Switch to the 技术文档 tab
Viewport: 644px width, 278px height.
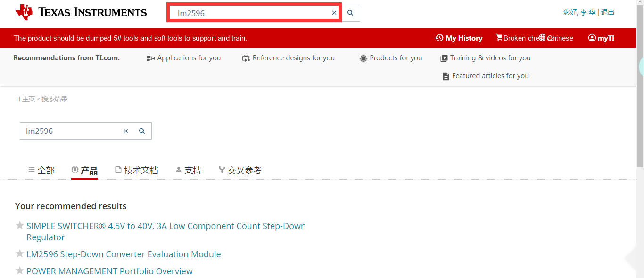(x=137, y=171)
